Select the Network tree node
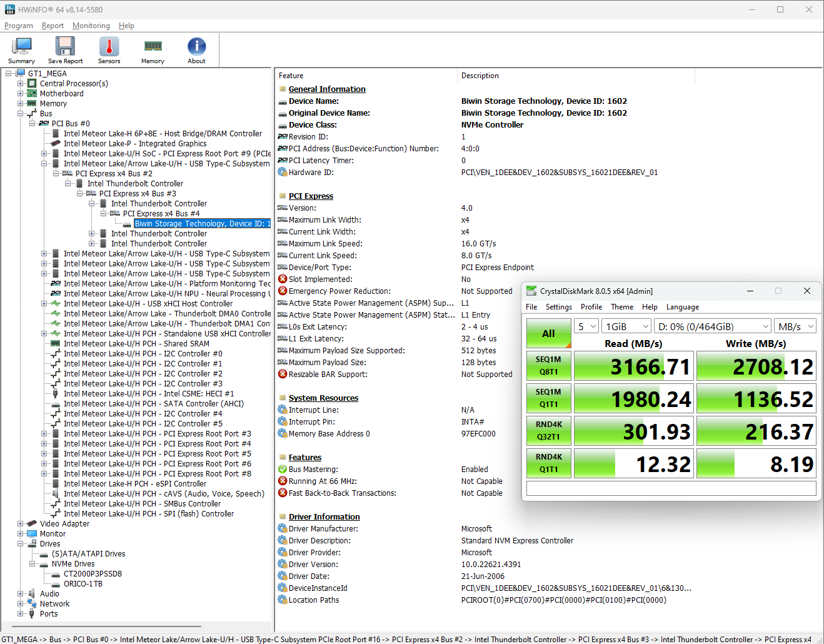The width and height of the screenshot is (824, 644). point(54,603)
